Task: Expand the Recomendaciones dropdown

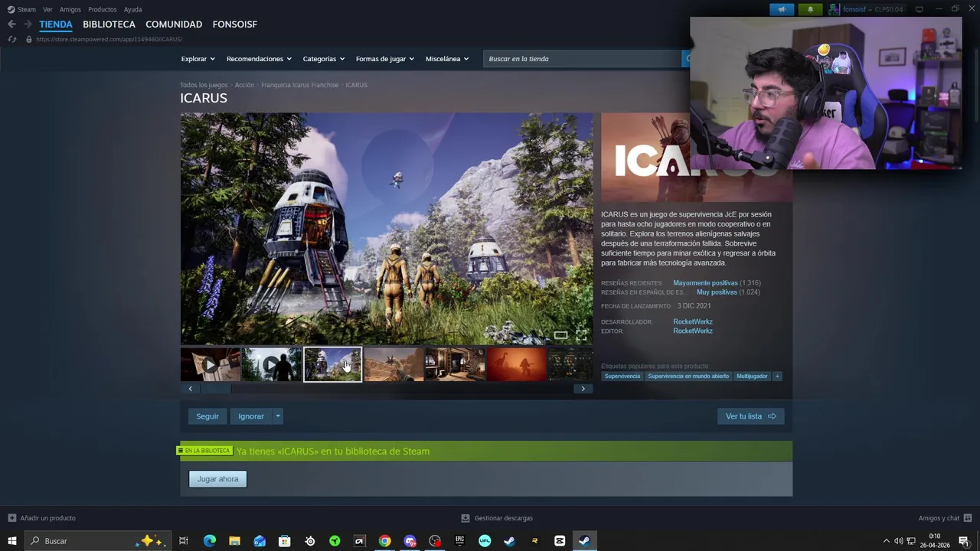Action: coord(259,59)
